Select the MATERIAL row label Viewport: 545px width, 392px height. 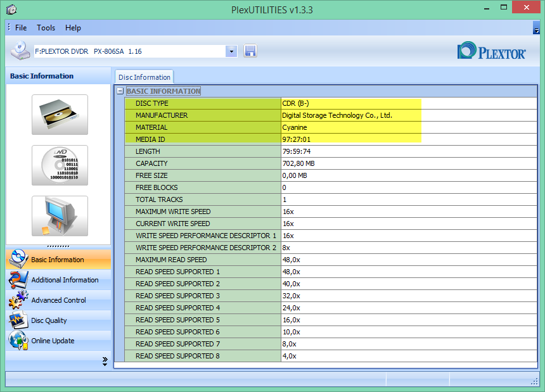point(203,127)
